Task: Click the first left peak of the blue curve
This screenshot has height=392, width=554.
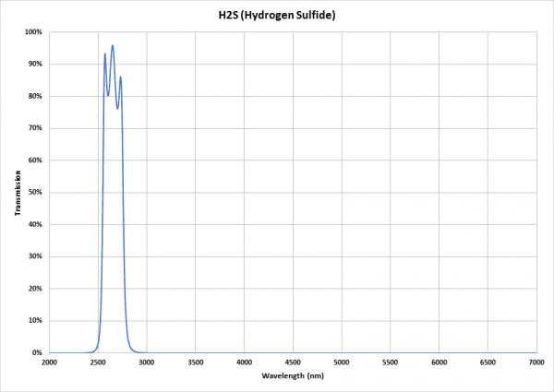Action: pos(104,53)
